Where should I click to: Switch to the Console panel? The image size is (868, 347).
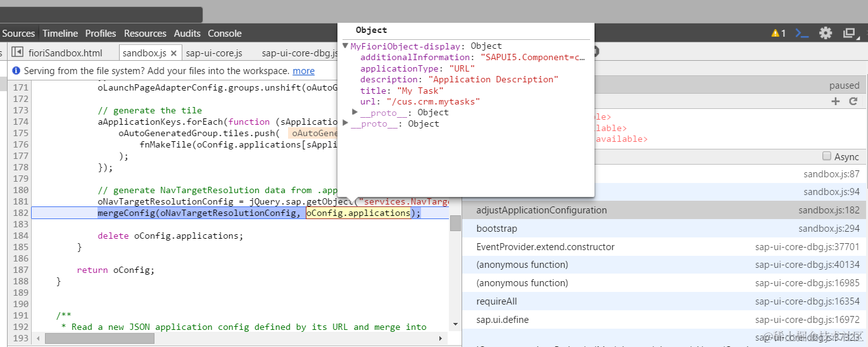point(225,34)
